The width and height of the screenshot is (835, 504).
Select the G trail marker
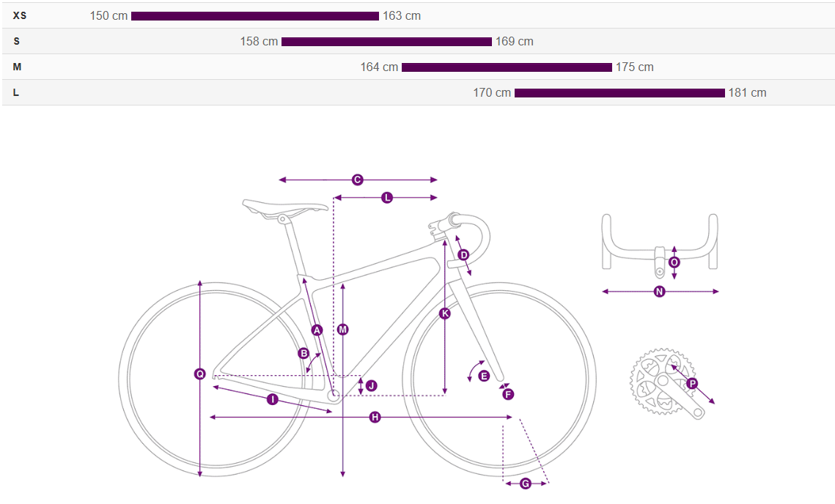[x=525, y=483]
